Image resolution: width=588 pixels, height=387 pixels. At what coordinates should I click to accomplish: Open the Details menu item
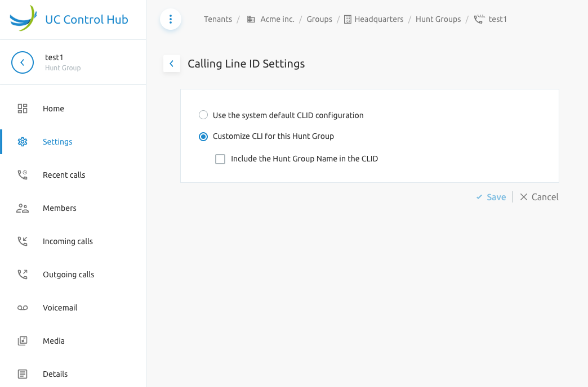click(x=55, y=374)
